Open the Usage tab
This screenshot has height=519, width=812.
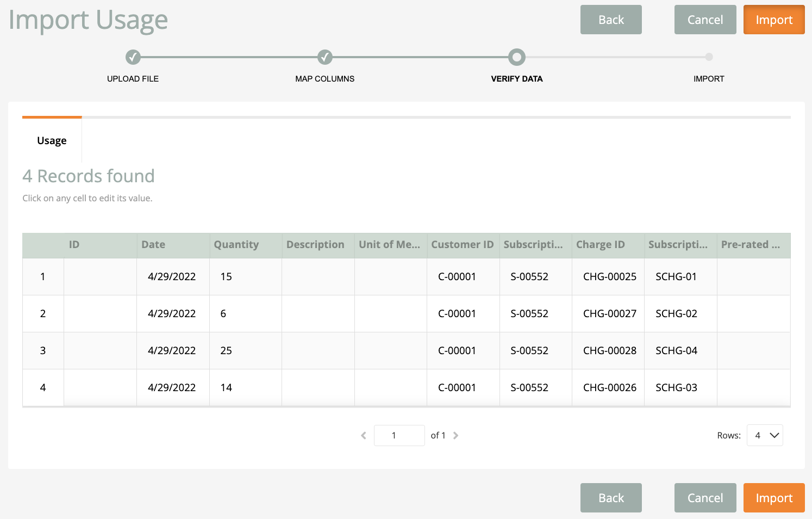pyautogui.click(x=52, y=140)
